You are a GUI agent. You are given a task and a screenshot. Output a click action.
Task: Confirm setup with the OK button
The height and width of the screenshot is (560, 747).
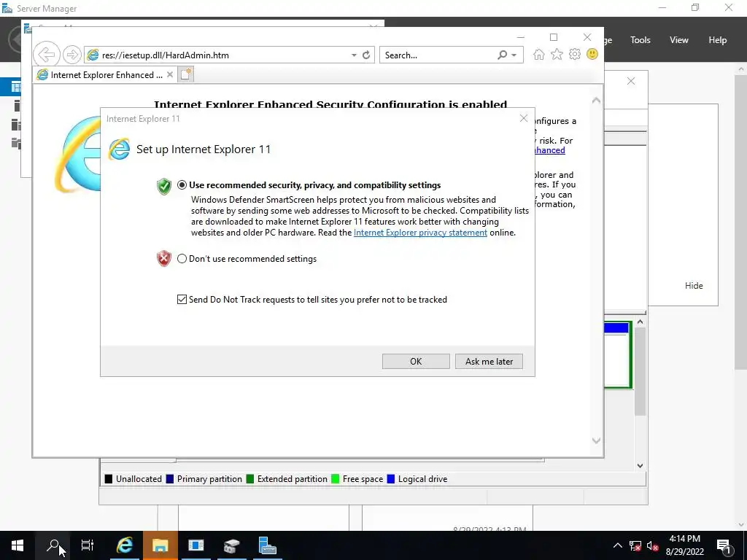[416, 362]
